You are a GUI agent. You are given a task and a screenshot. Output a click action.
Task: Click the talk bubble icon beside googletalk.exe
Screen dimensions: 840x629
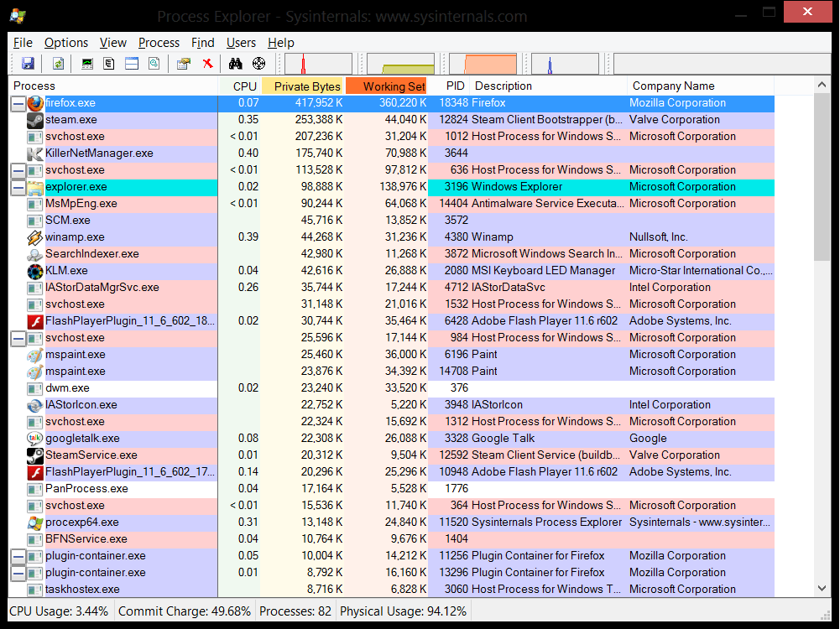pos(35,439)
